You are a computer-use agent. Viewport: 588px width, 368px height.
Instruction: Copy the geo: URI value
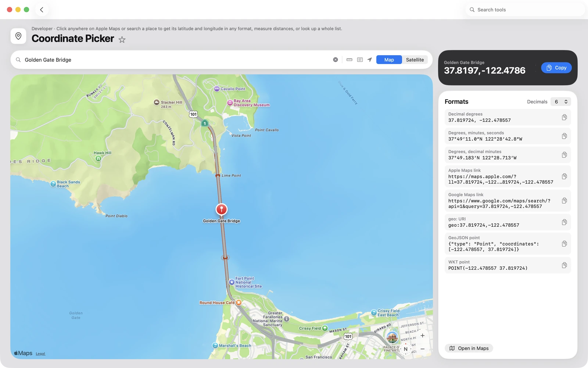(x=564, y=222)
